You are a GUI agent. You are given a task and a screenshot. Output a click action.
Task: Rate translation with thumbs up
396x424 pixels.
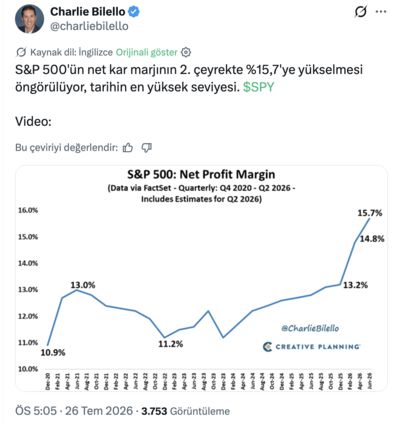pos(128,148)
